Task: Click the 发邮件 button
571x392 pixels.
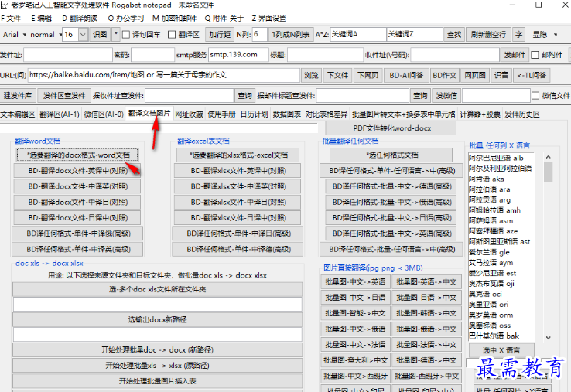Action: pos(515,55)
